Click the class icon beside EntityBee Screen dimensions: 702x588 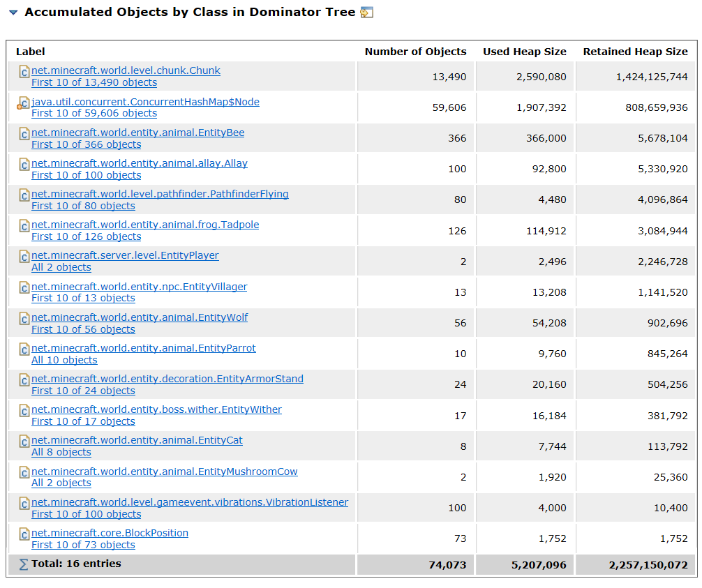(x=24, y=134)
